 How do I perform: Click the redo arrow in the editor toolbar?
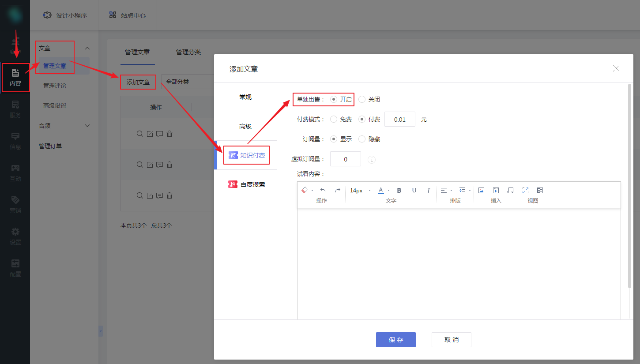coord(338,190)
